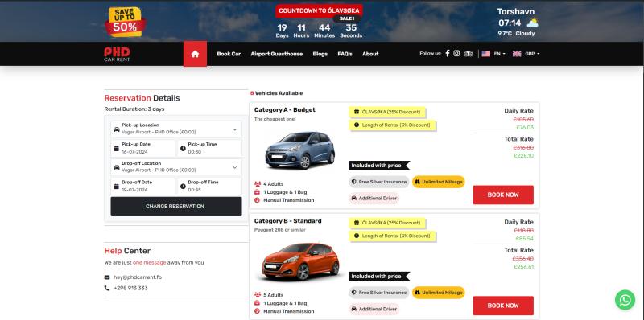Image resolution: width=644 pixels, height=320 pixels.
Task: Expand the Pick-up Location dropdown
Action: (x=235, y=129)
